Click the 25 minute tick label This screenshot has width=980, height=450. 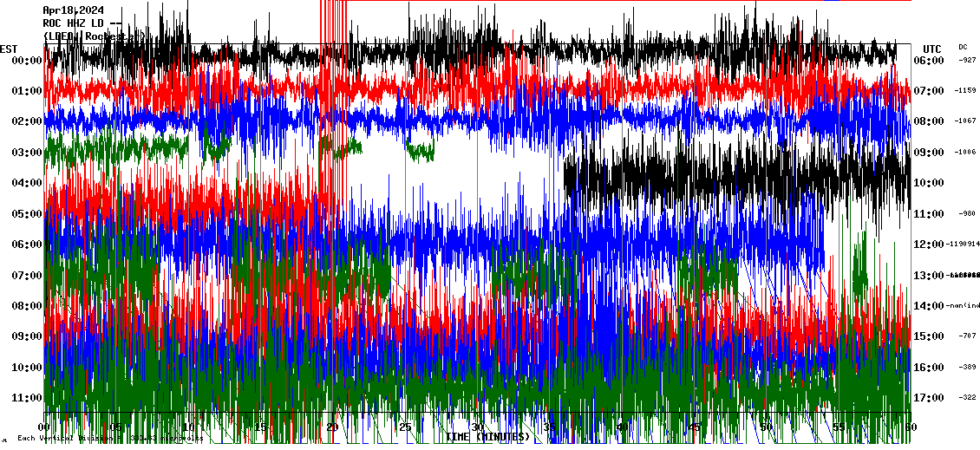pos(405,427)
